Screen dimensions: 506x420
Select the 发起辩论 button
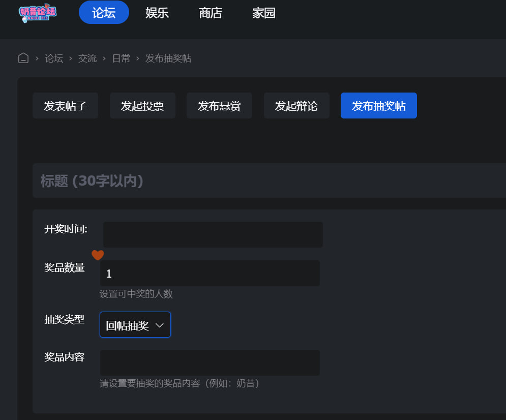point(296,106)
